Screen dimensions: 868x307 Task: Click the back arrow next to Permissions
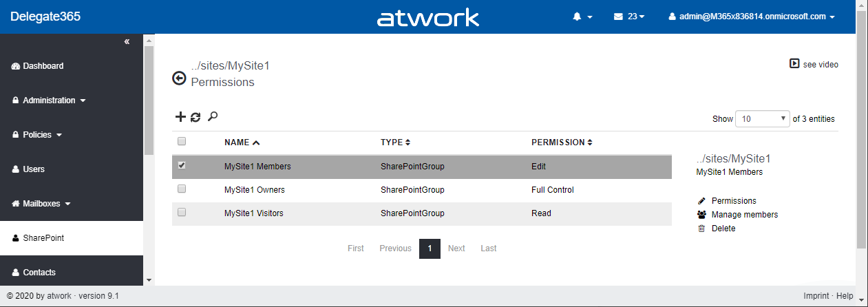point(179,78)
